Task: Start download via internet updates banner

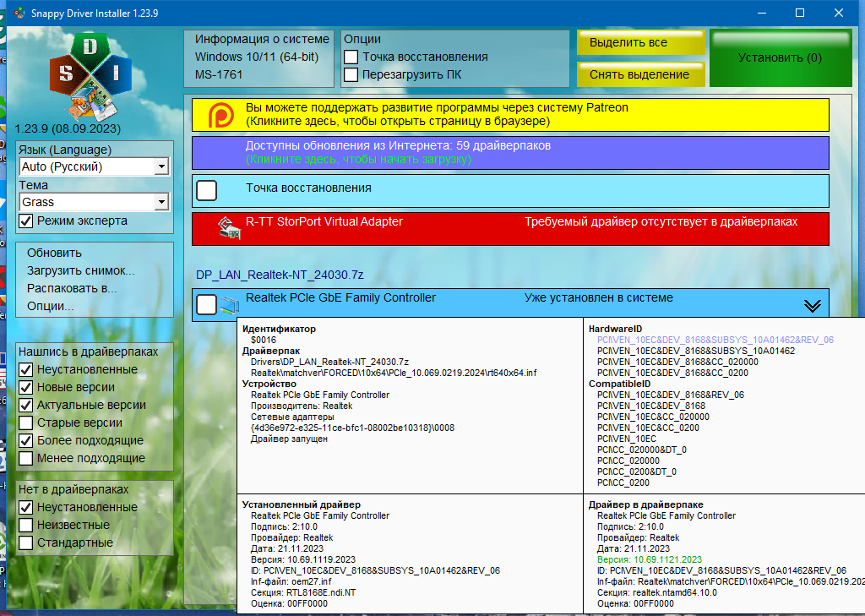Action: click(x=510, y=152)
